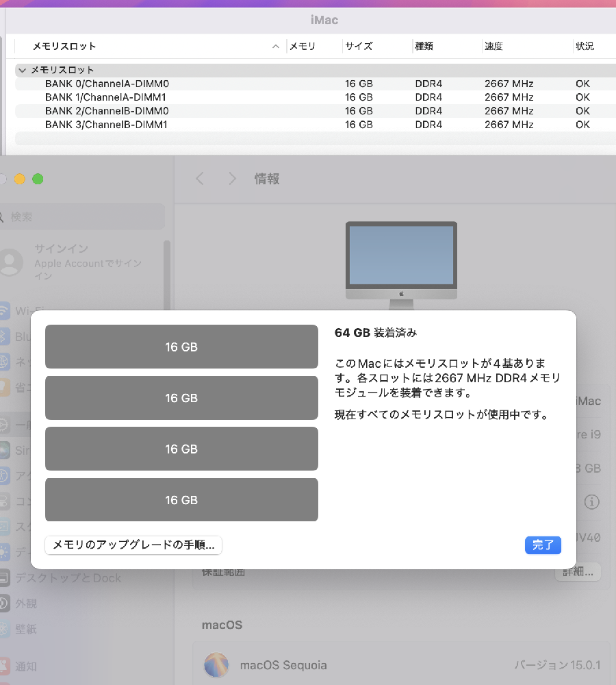Viewport: 616px width, 685px height.
Task: Click the third 16 GB memory slot bar
Action: click(181, 449)
